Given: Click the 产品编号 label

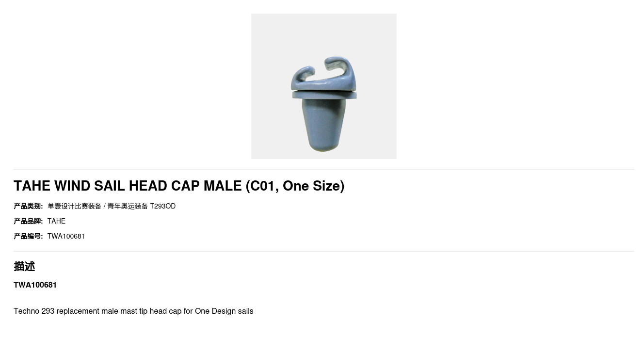Looking at the screenshot, I should coord(28,236).
